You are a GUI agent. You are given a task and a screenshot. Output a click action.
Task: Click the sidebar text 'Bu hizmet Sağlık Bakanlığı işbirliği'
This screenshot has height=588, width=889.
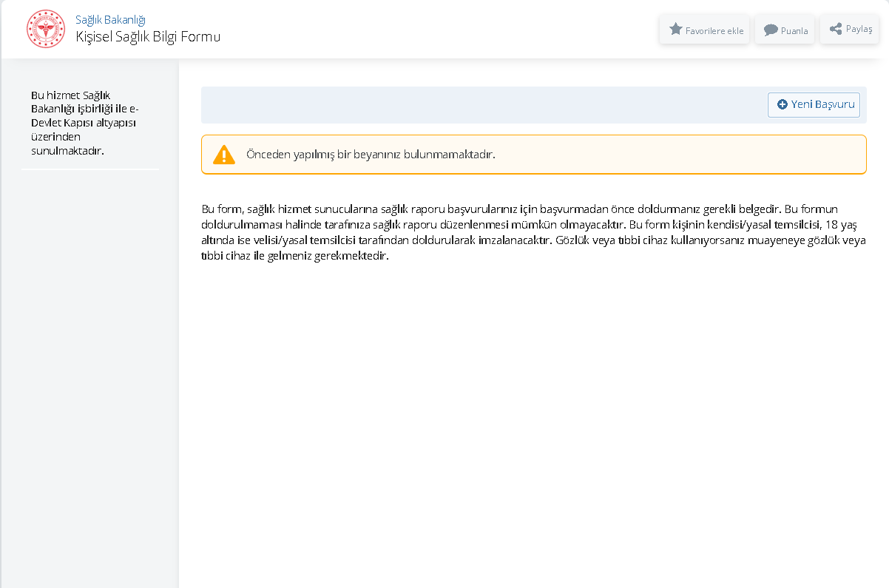tap(85, 123)
